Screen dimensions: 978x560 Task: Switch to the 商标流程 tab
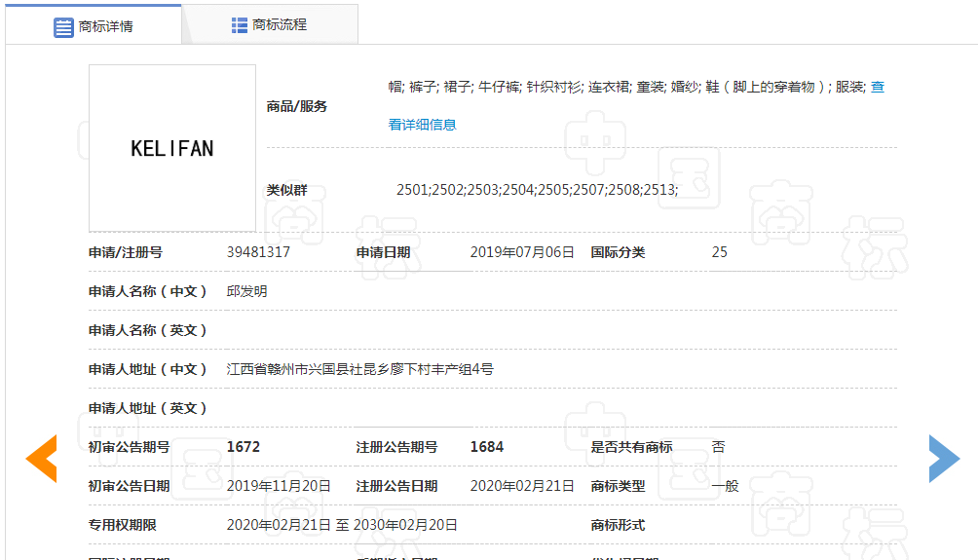(x=279, y=25)
